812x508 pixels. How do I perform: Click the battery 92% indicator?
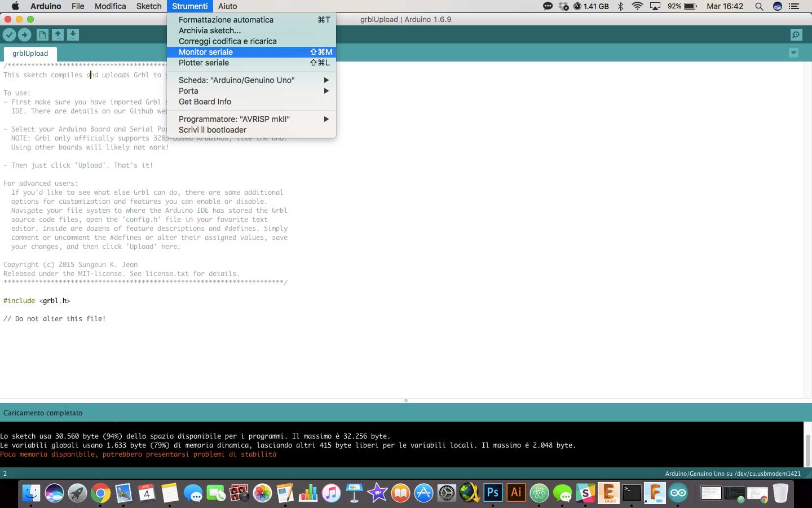point(682,6)
